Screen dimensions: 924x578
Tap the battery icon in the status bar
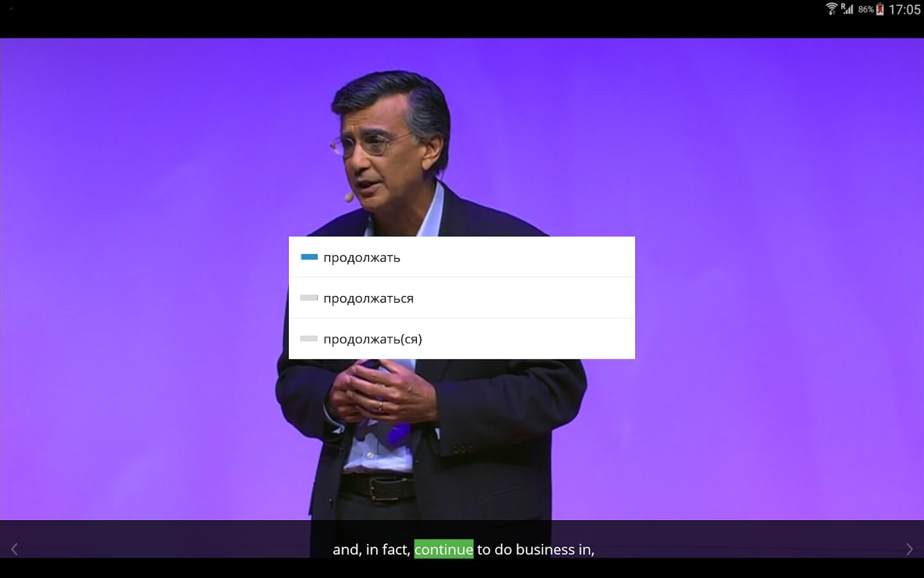pos(880,9)
